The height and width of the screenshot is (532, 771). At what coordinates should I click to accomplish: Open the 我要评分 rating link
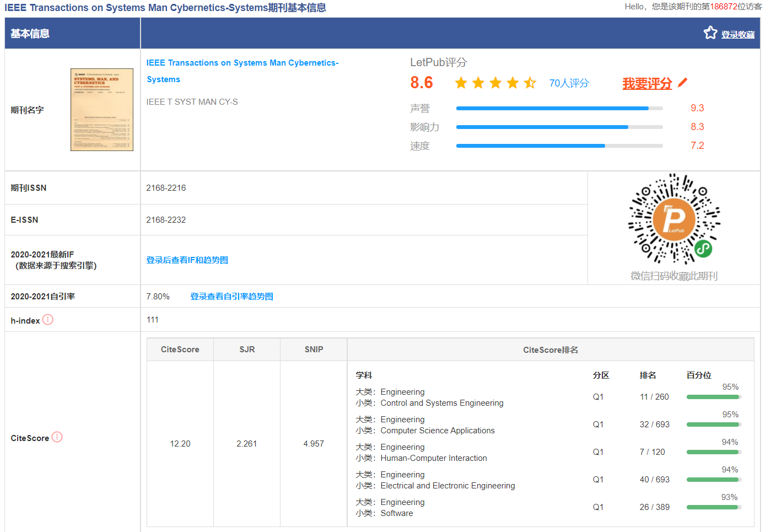(647, 83)
